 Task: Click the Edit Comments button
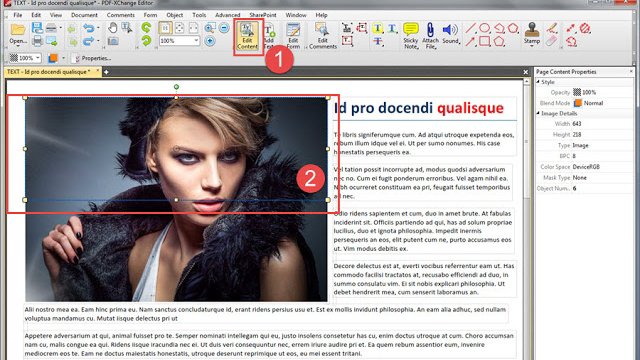click(x=322, y=36)
